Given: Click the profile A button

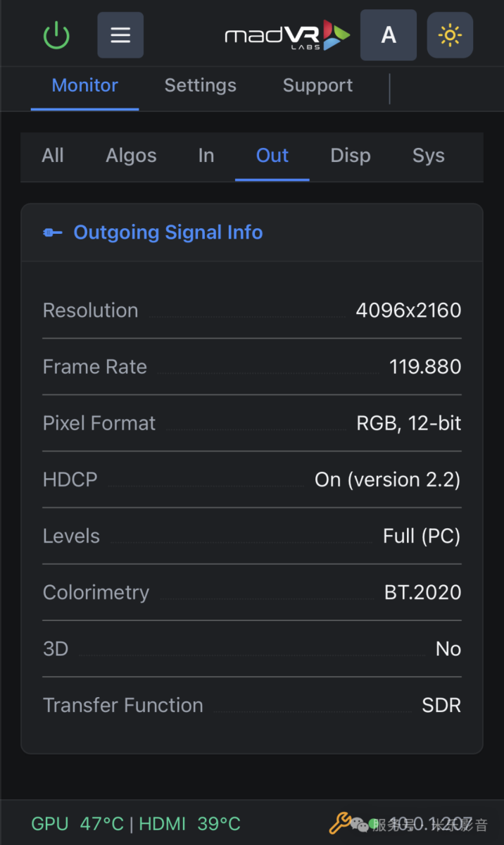Looking at the screenshot, I should pos(389,35).
